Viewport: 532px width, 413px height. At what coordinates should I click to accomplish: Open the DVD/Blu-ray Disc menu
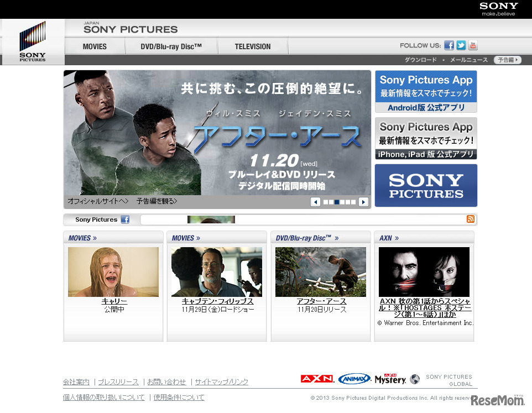click(171, 46)
